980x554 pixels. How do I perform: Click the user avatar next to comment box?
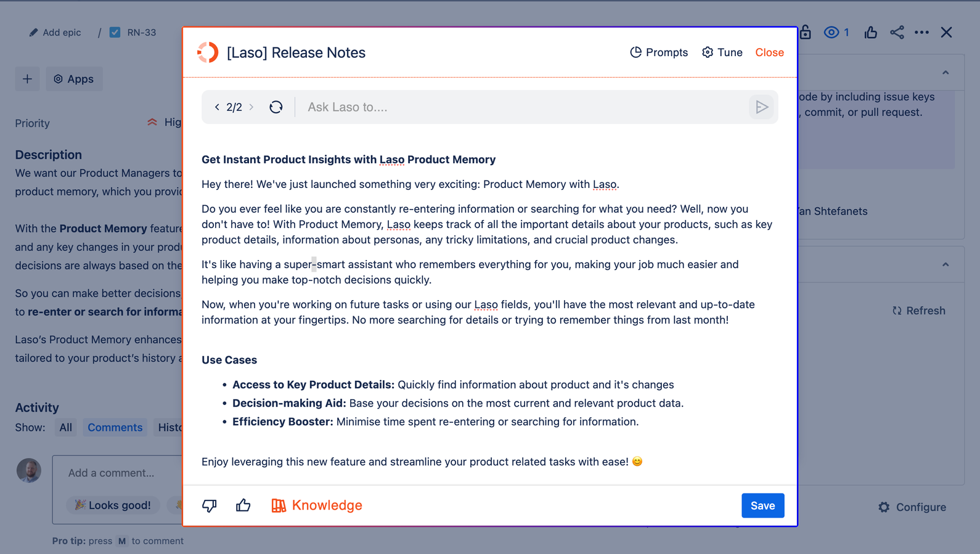[x=28, y=470]
